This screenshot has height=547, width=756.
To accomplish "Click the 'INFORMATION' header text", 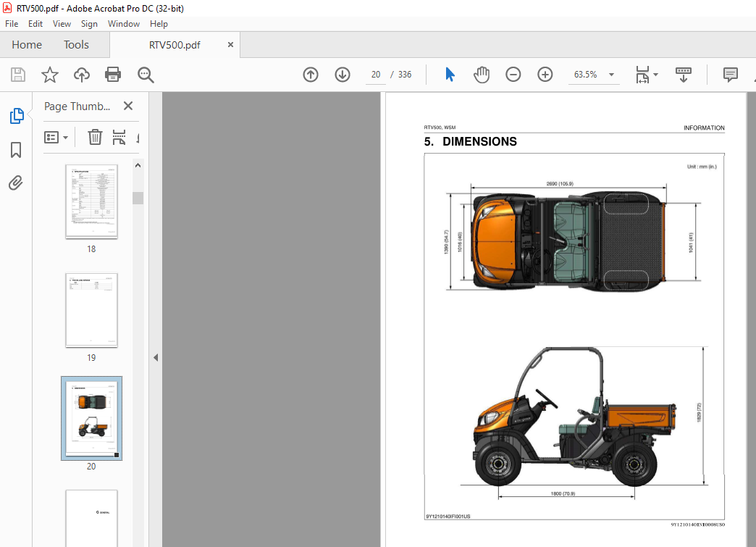I will click(704, 128).
